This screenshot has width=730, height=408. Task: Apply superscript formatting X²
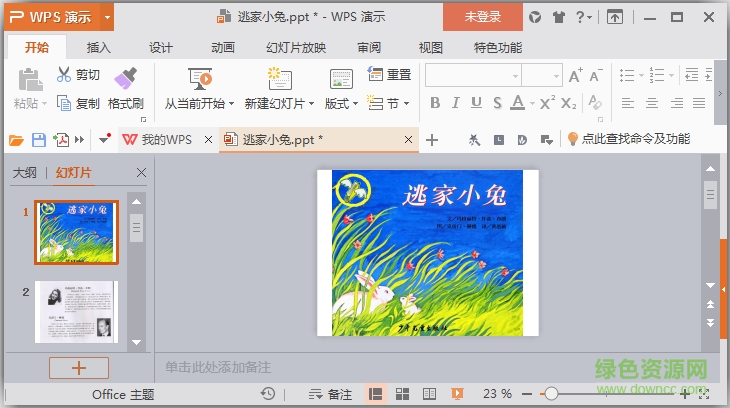pos(547,103)
